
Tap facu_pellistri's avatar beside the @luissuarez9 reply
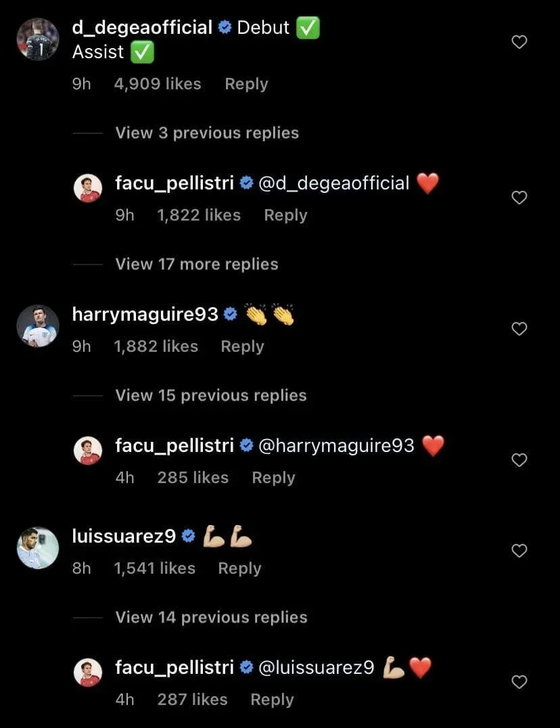(x=87, y=673)
